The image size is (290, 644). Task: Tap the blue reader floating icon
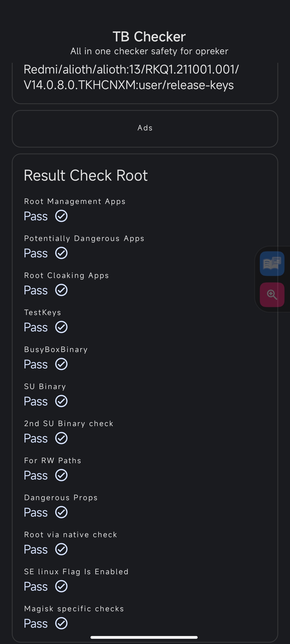[x=272, y=264]
